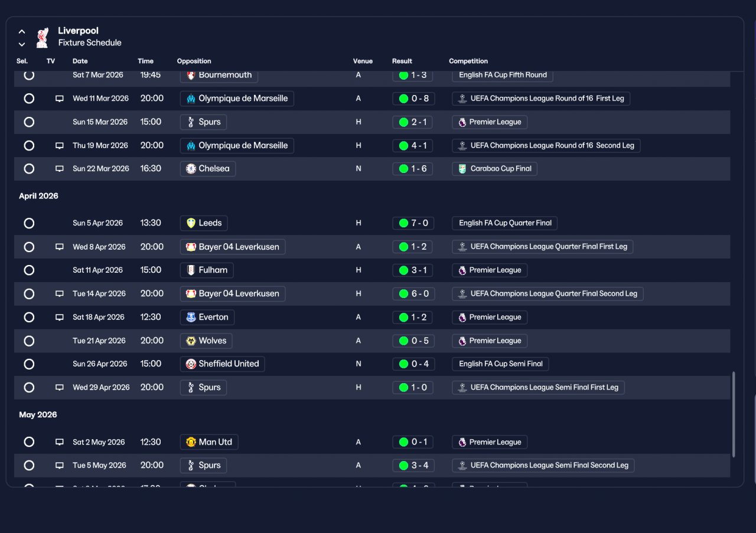Sort fixtures by Opposition column header
756x533 pixels.
(x=194, y=61)
